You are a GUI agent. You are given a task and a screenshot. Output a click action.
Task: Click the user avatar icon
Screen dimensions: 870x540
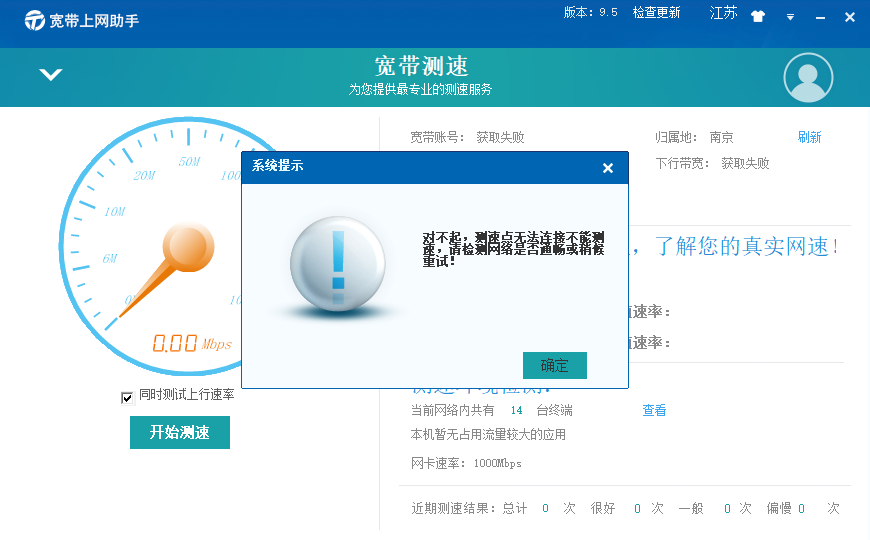point(808,78)
